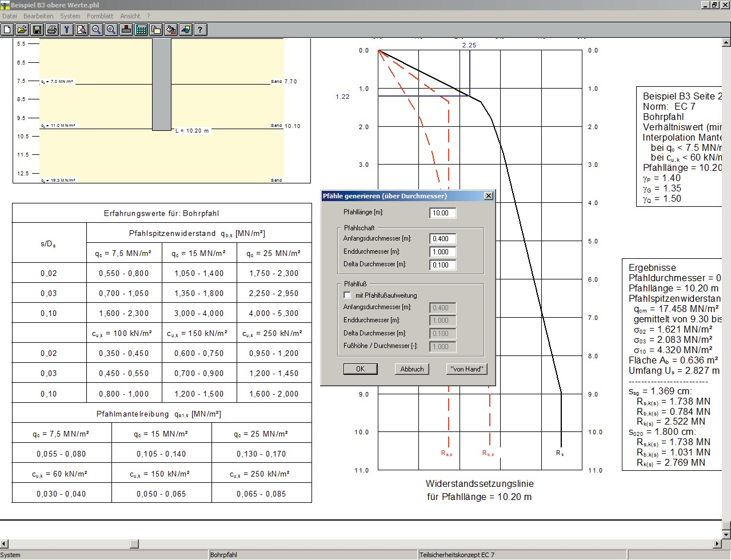Open a file using the folder icon
The width and height of the screenshot is (731, 560).
pyautogui.click(x=22, y=30)
